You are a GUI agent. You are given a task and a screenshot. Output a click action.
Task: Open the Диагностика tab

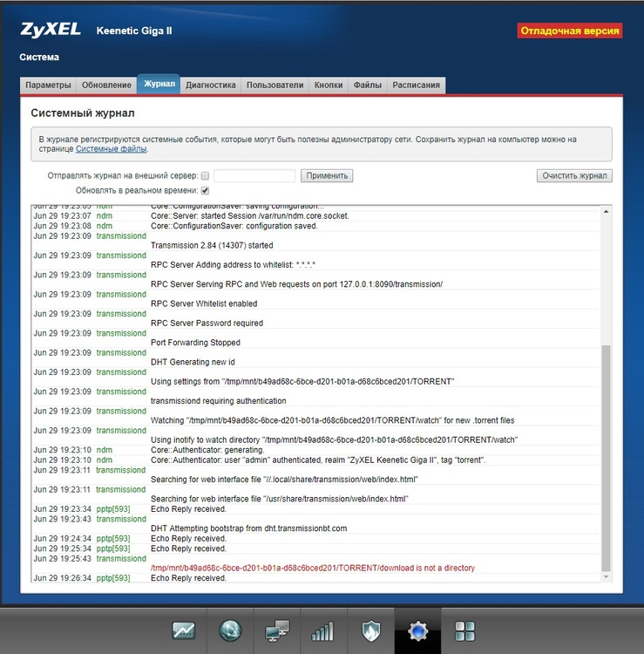click(211, 85)
